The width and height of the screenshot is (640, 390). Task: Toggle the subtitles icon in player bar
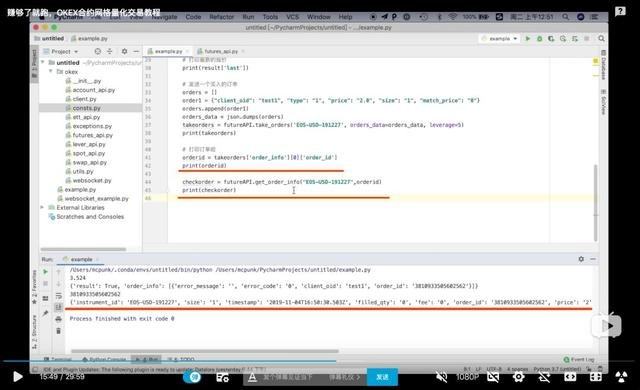[x=493, y=377]
